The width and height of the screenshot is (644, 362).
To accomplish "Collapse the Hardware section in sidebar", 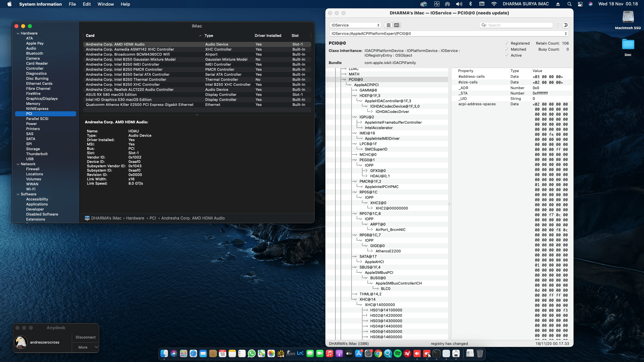I will click(x=18, y=33).
